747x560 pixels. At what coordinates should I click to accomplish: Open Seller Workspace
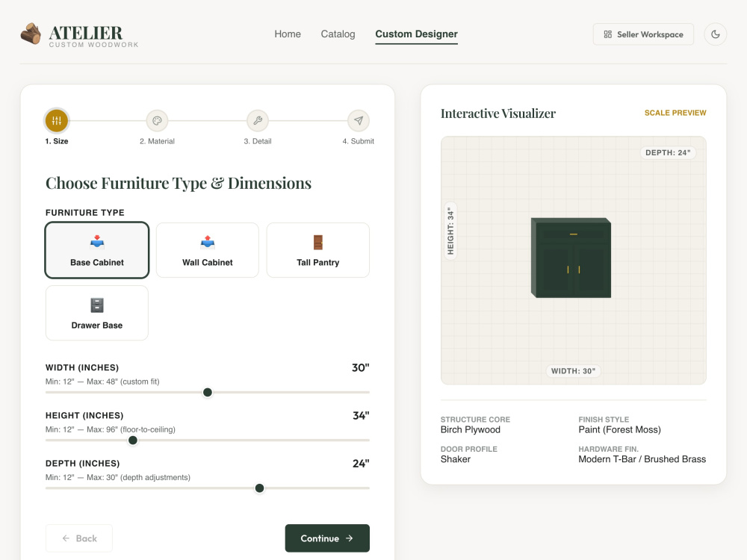643,34
